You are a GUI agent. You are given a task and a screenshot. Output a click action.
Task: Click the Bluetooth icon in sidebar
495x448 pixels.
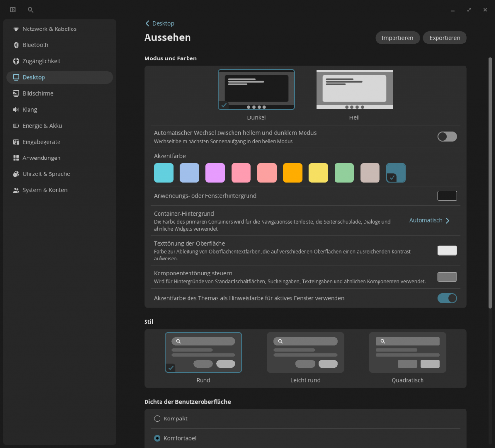tap(16, 45)
